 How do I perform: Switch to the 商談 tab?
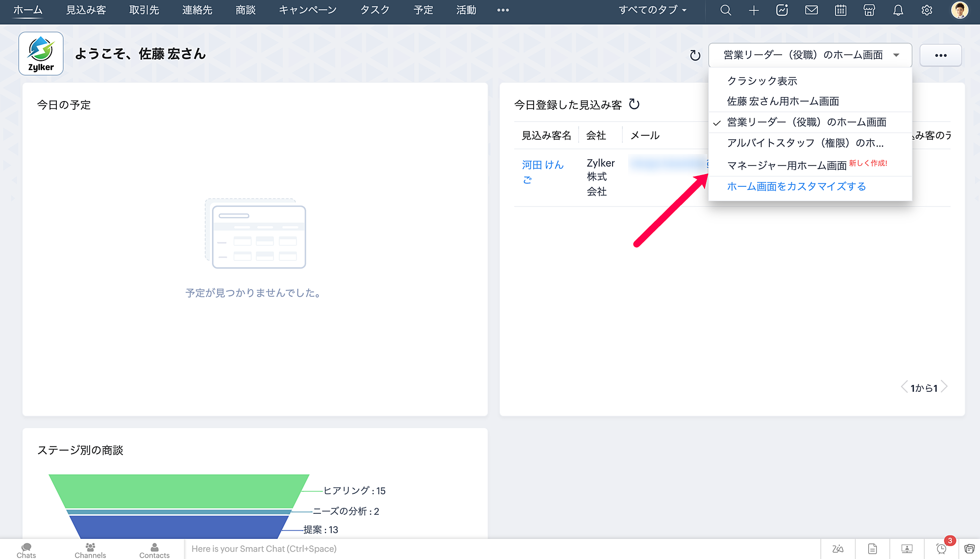point(245,10)
